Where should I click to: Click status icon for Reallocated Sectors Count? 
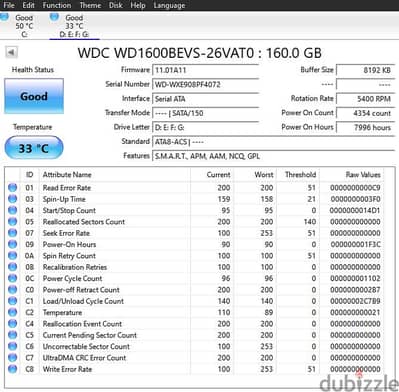coord(13,221)
